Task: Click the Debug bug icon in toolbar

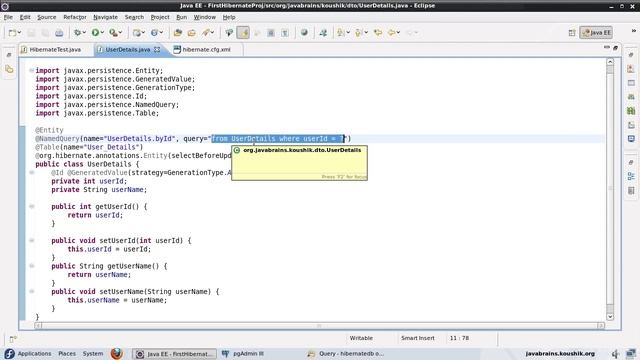Action: coord(77,33)
